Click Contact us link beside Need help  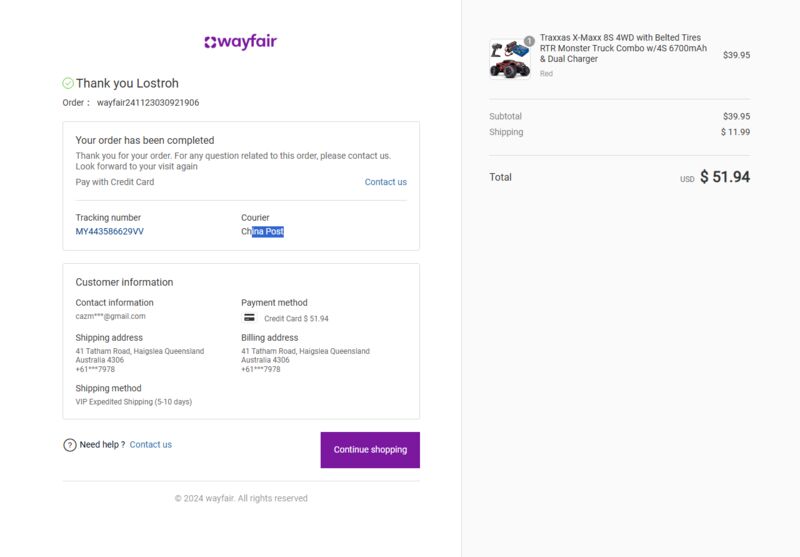tap(151, 444)
